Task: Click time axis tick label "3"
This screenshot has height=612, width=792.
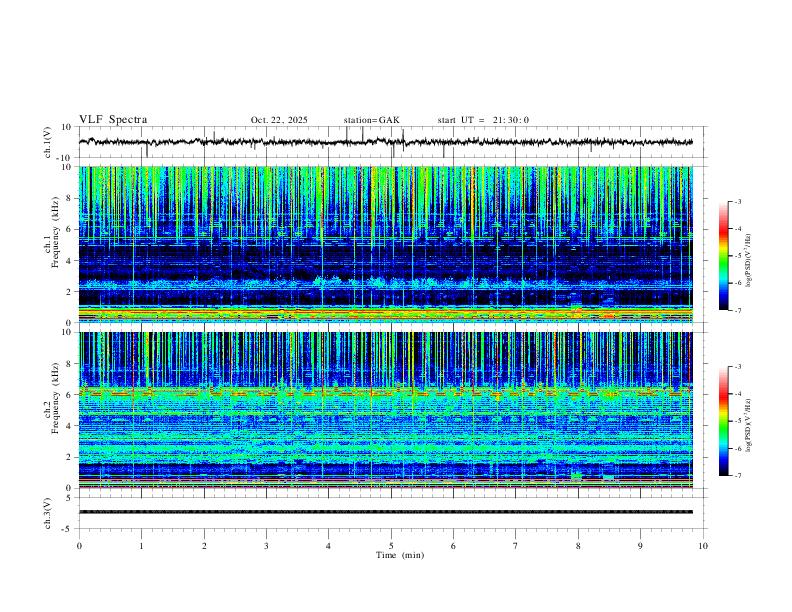Action: (x=266, y=546)
